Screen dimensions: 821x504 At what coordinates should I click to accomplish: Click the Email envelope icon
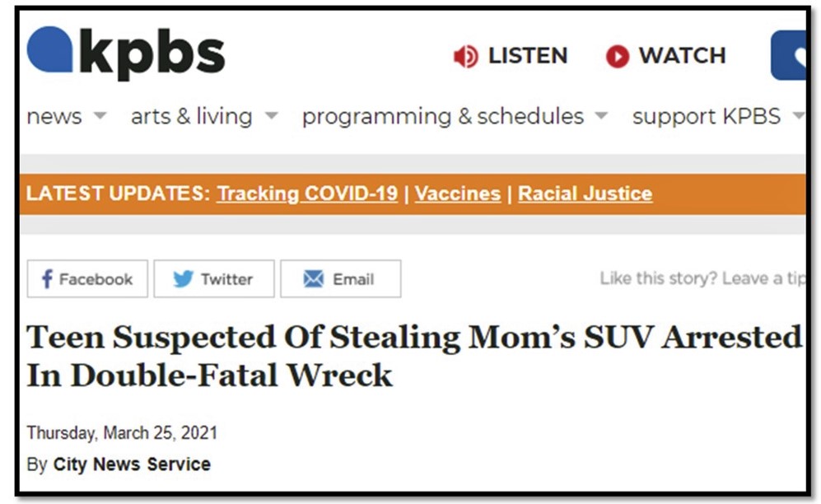point(313,279)
